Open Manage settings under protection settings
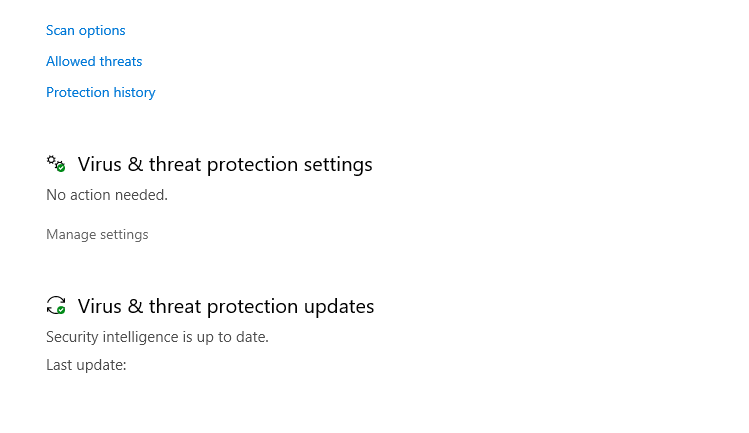749x433 pixels. [x=97, y=235]
